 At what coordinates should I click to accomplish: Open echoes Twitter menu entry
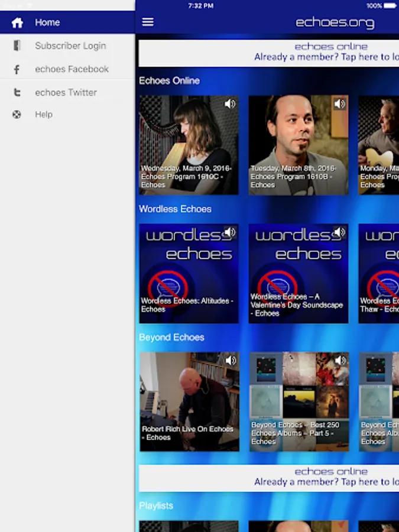click(67, 92)
